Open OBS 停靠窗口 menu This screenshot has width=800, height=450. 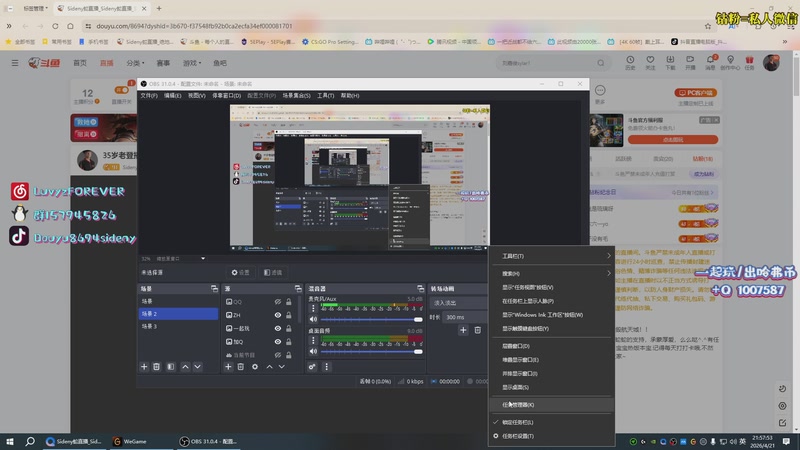click(x=226, y=95)
